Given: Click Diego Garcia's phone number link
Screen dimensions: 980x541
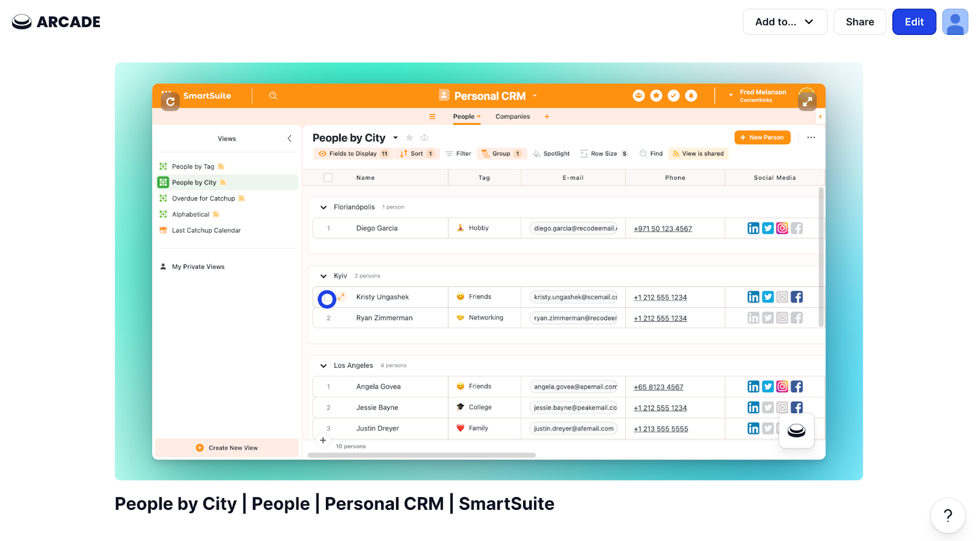Looking at the screenshot, I should tap(663, 229).
